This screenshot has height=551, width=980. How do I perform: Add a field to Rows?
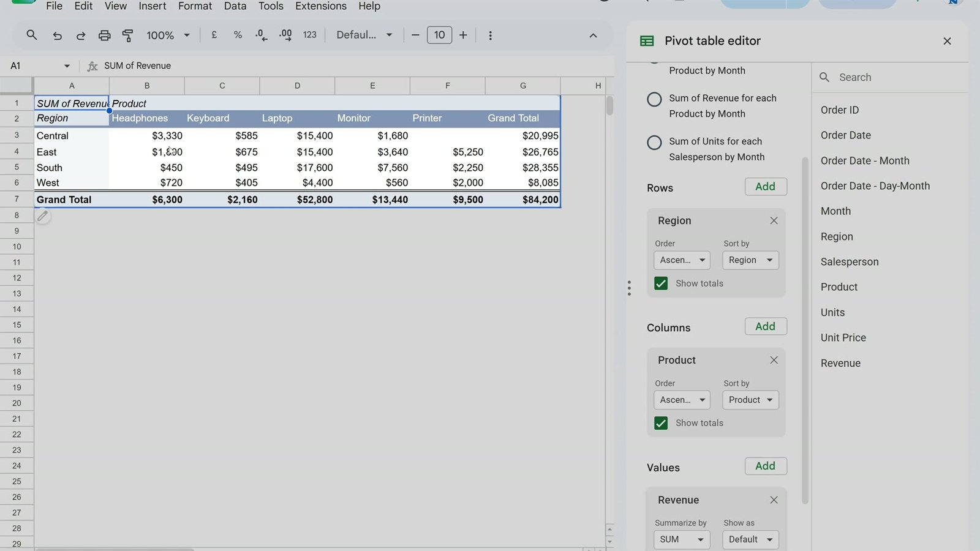(x=766, y=187)
